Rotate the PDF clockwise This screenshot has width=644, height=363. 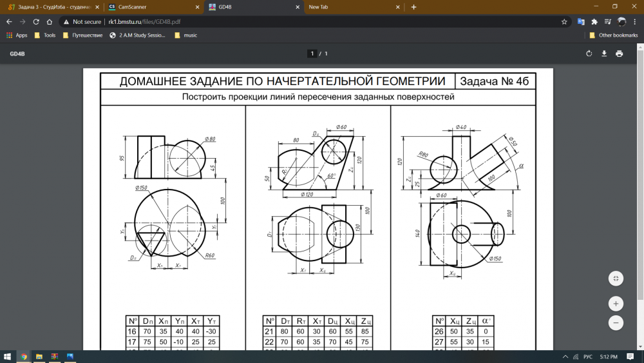coord(589,54)
